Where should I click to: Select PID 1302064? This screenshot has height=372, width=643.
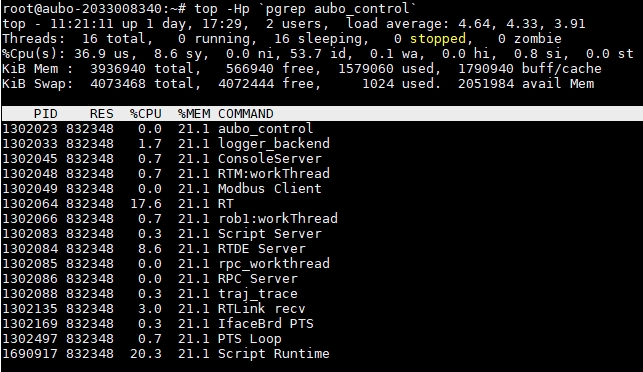point(30,204)
